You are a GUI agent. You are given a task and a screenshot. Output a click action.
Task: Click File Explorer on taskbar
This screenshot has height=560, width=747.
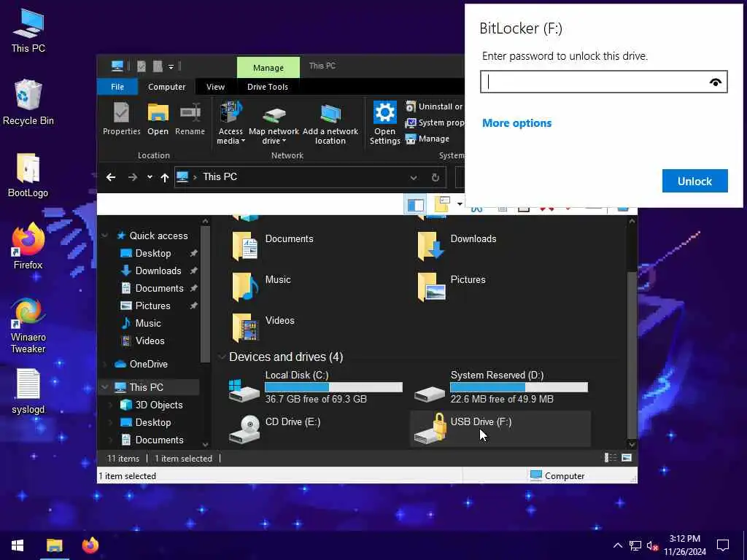54,545
